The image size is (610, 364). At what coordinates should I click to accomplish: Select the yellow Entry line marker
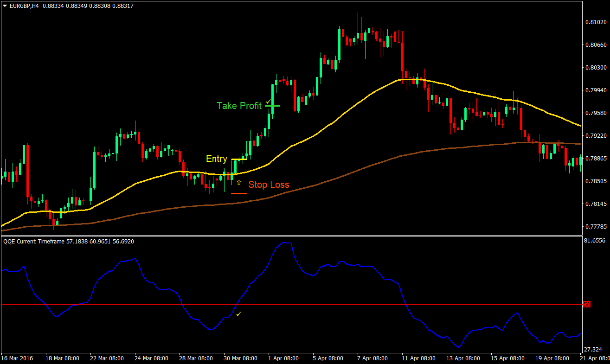pyautogui.click(x=239, y=159)
